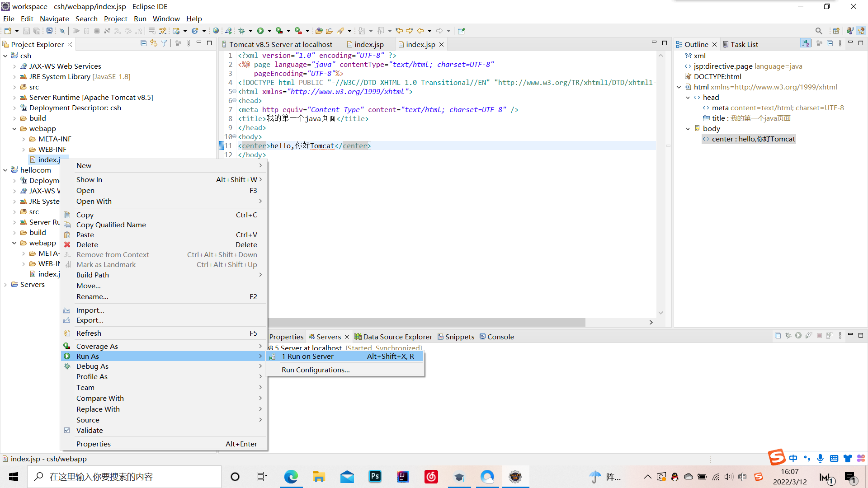Choose Properties in the context menu
This screenshot has height=488, width=868.
(93, 444)
